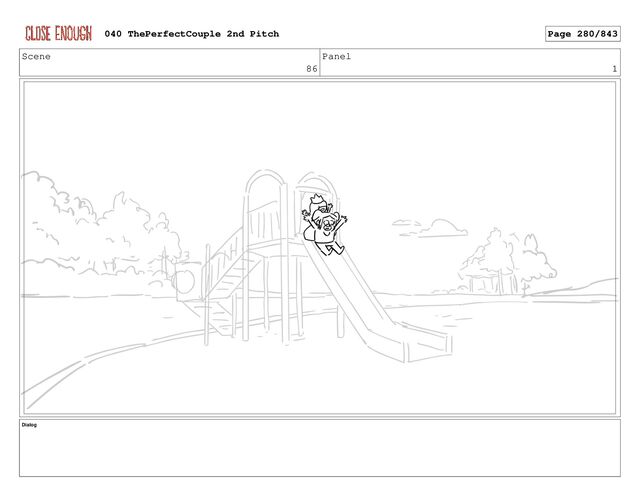Select the title '040 ThePerfectCouple 2nd Pitch'

point(191,34)
